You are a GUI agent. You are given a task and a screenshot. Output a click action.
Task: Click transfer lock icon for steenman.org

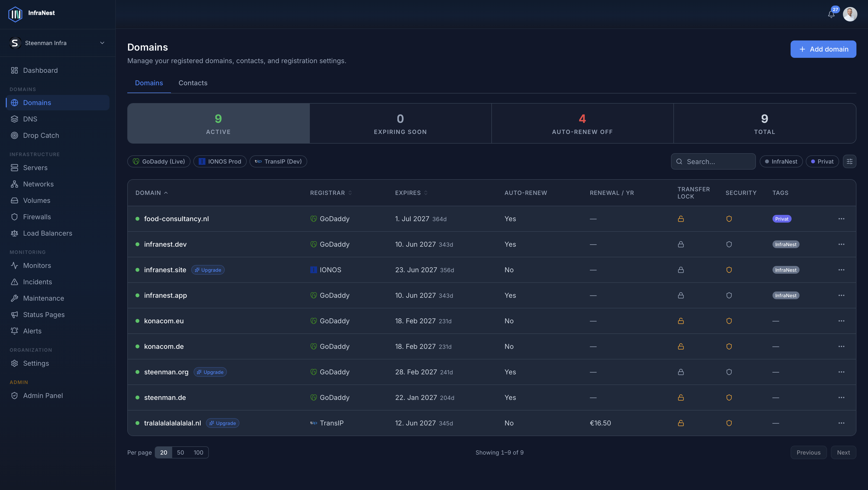click(x=681, y=372)
